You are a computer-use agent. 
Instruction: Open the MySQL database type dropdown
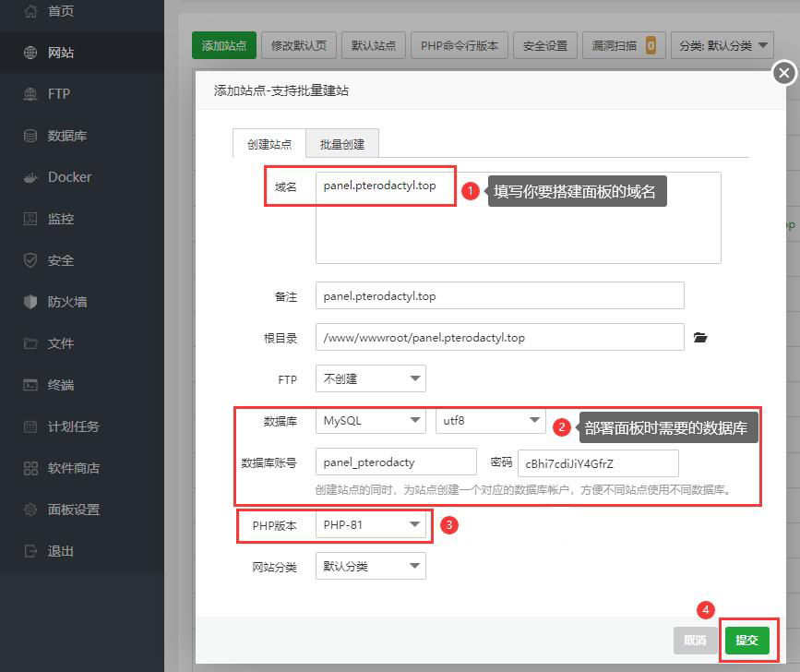coord(370,421)
